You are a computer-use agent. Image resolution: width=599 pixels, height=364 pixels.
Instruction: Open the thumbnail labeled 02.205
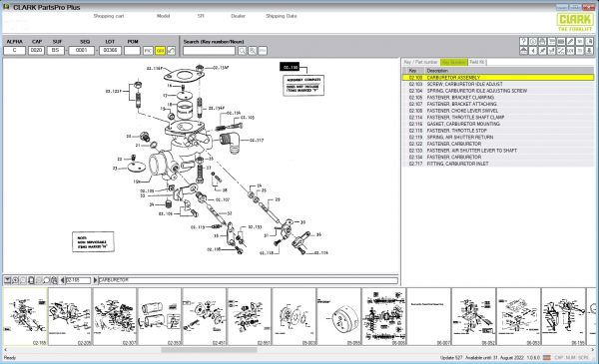[70, 317]
